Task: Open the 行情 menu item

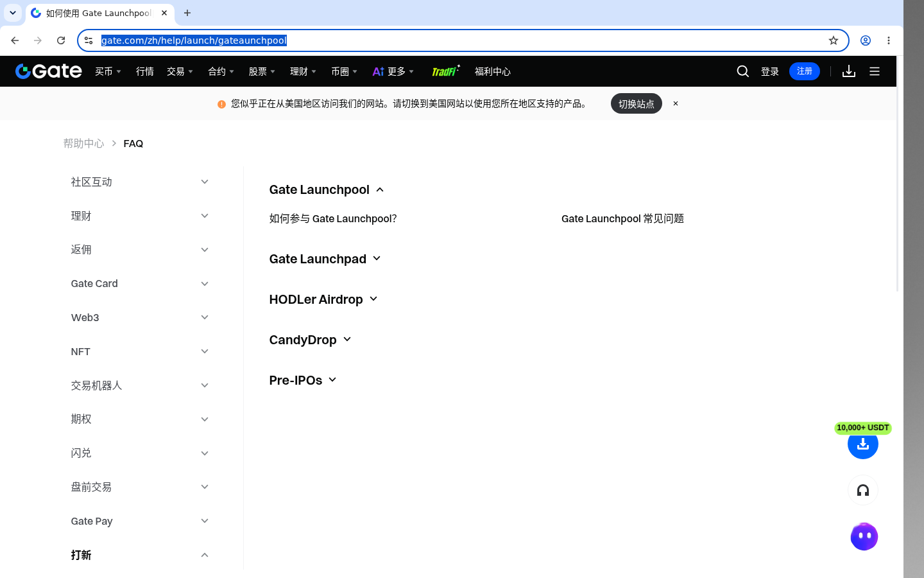Action: 145,71
